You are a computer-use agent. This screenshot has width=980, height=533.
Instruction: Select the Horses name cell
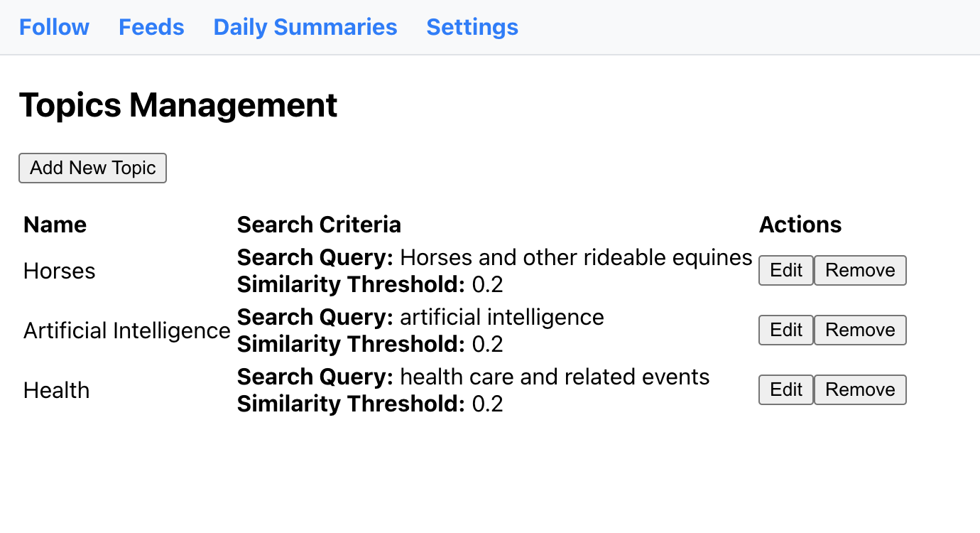click(x=60, y=271)
